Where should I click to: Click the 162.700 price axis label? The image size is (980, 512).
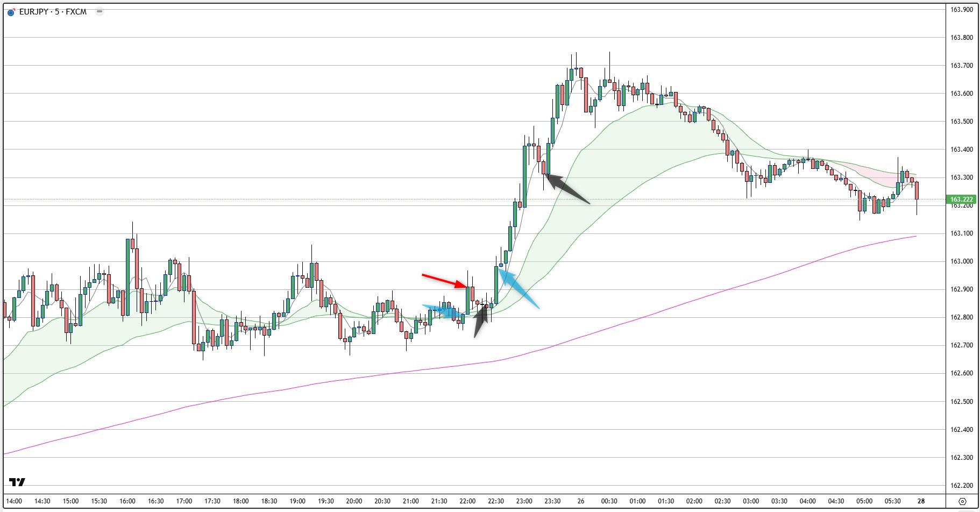pyautogui.click(x=962, y=345)
